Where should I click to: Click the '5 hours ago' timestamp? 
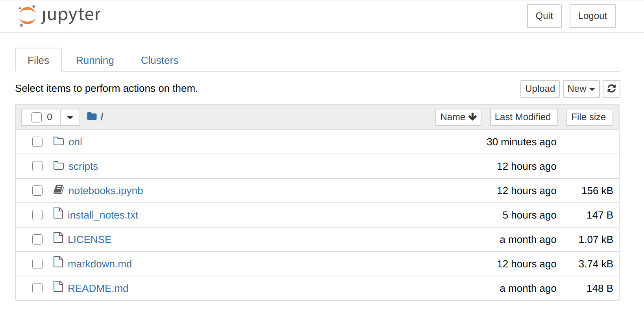tap(529, 215)
